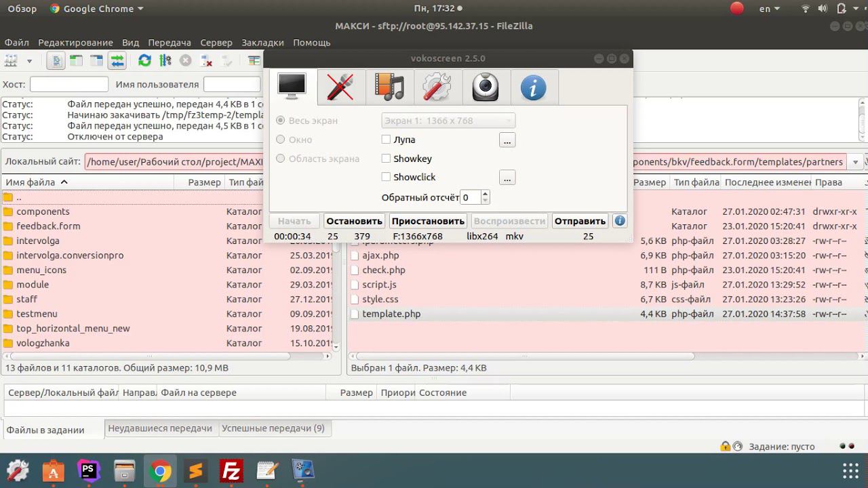Toggle message log display in FileZilla toolbar

click(x=56, y=61)
